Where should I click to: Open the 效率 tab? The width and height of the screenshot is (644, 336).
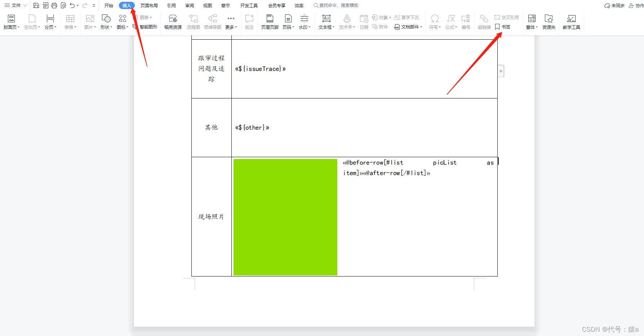coord(299,5)
